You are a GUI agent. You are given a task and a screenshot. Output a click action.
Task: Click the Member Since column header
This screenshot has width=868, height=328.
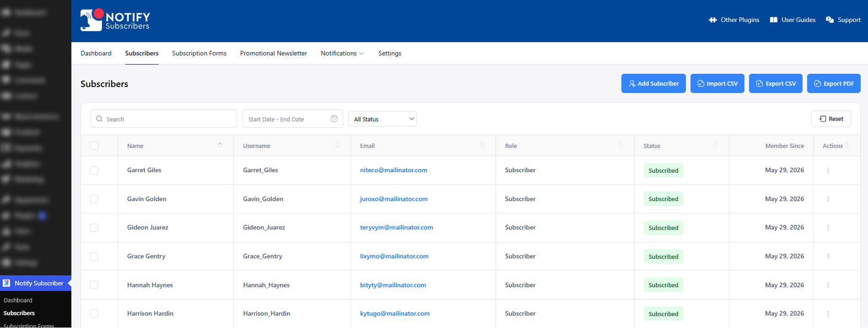click(x=785, y=146)
